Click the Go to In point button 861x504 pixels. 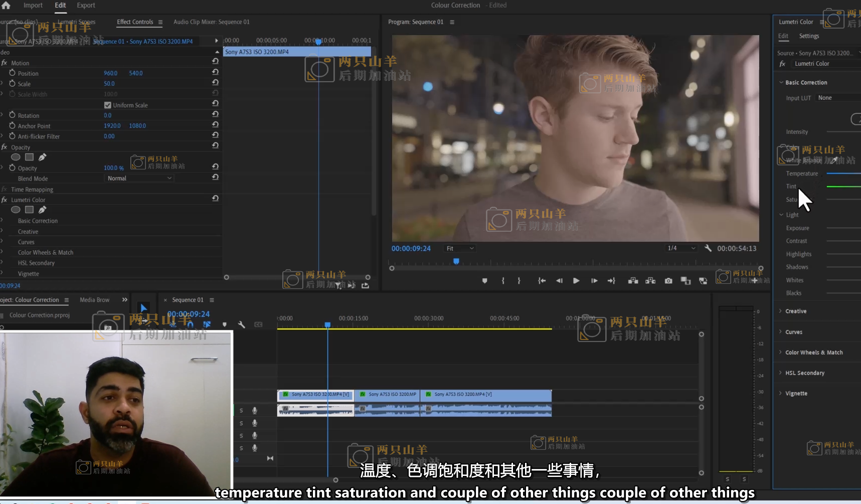click(x=542, y=281)
